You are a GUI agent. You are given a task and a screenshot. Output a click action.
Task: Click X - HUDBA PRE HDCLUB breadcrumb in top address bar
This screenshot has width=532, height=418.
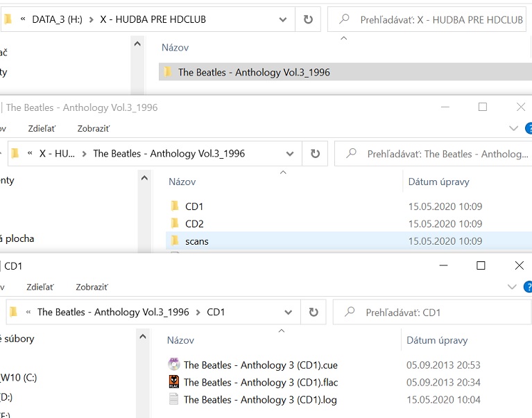tap(153, 19)
